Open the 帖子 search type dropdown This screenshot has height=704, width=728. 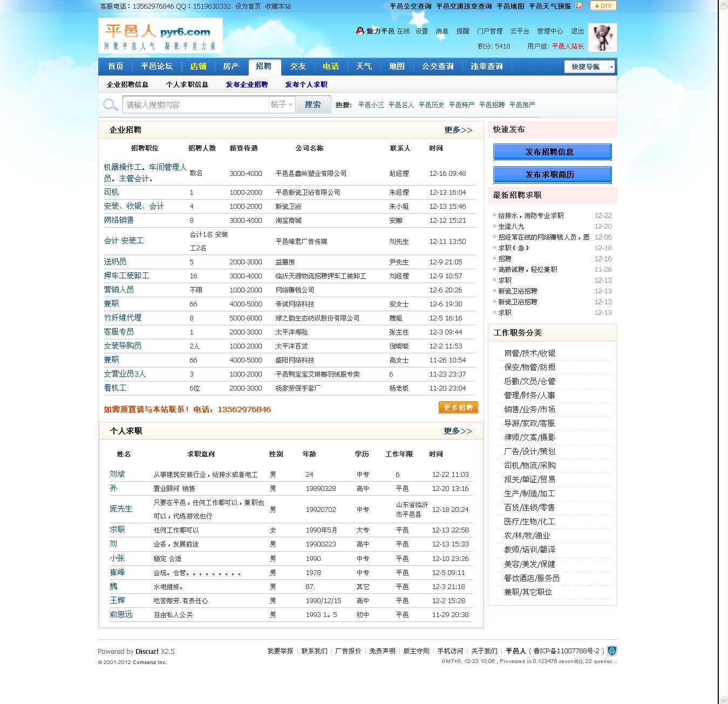click(x=282, y=105)
